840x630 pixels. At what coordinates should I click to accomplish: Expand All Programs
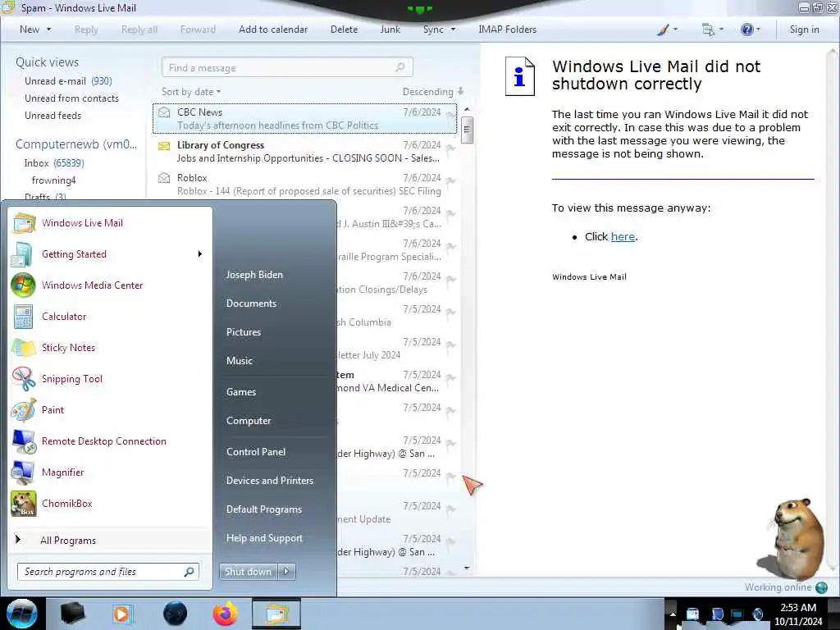click(x=67, y=540)
